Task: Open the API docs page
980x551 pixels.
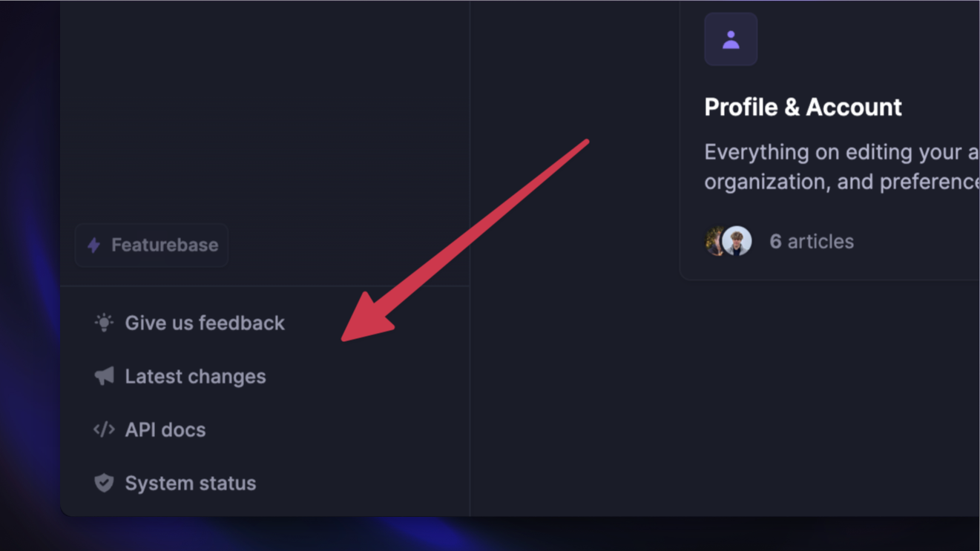Action: 165,429
